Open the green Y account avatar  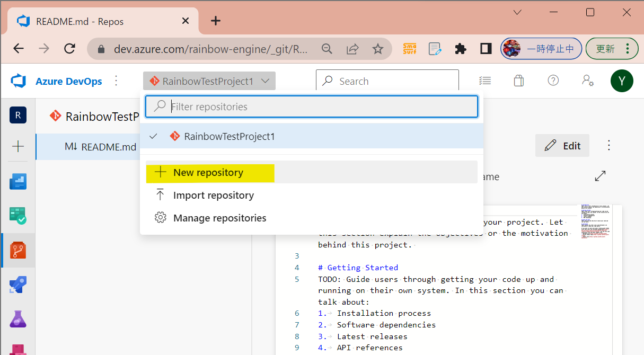tap(622, 81)
